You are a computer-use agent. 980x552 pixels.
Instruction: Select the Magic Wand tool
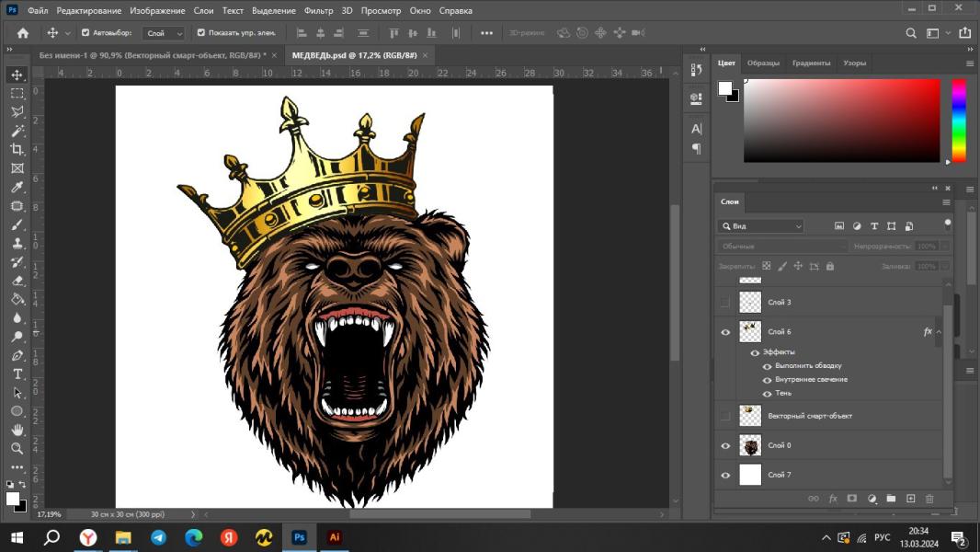pos(17,131)
